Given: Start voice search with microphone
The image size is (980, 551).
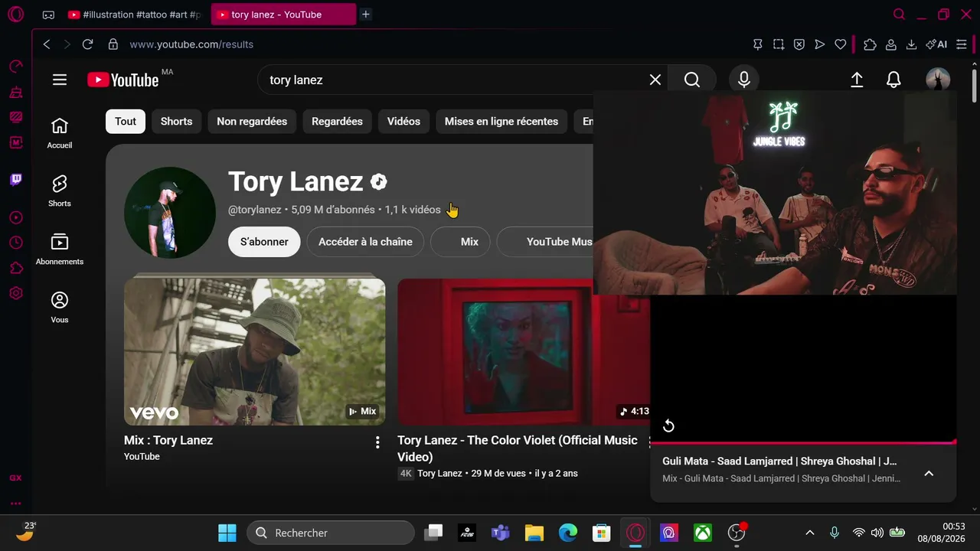Looking at the screenshot, I should pyautogui.click(x=744, y=80).
